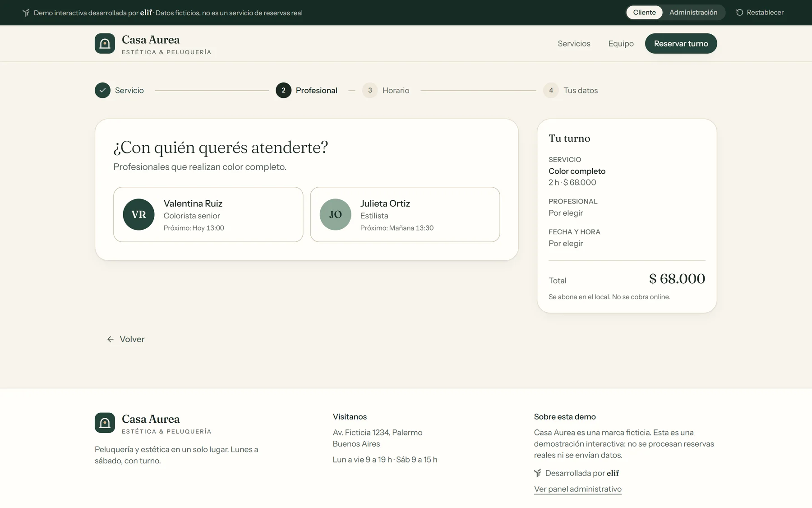Click the 'Tu turno' summary heading
The height and width of the screenshot is (508, 812).
[x=569, y=139]
